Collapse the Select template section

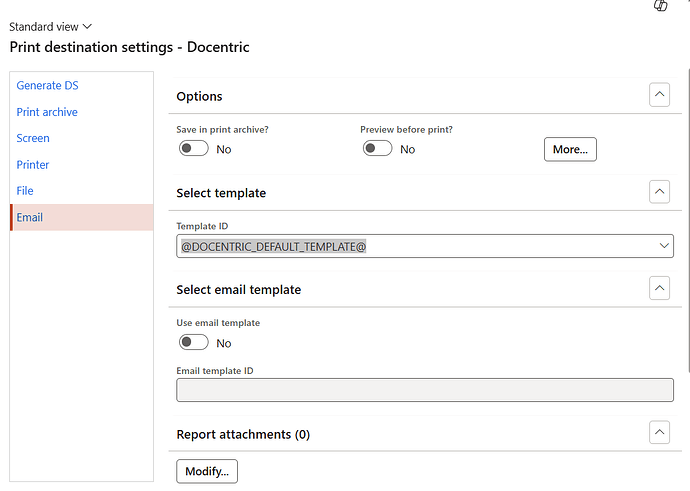(659, 191)
